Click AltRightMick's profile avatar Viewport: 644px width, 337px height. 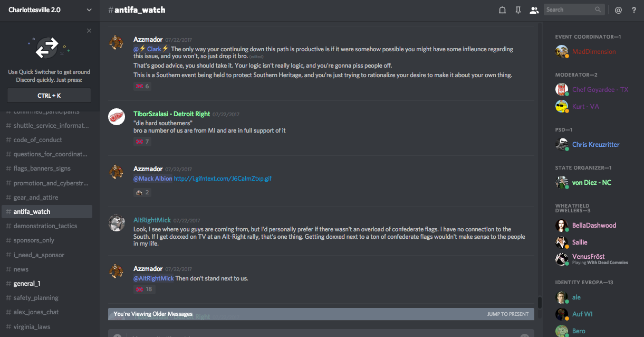point(117,223)
